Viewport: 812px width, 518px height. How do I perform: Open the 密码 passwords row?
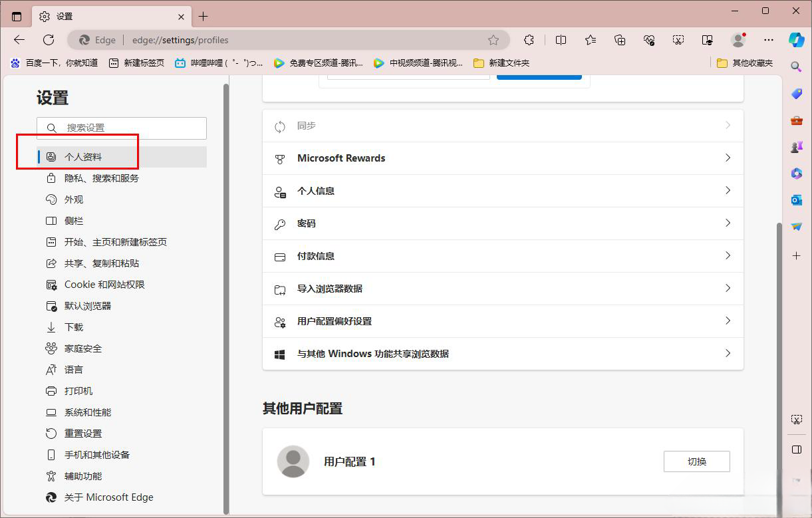[x=503, y=223]
